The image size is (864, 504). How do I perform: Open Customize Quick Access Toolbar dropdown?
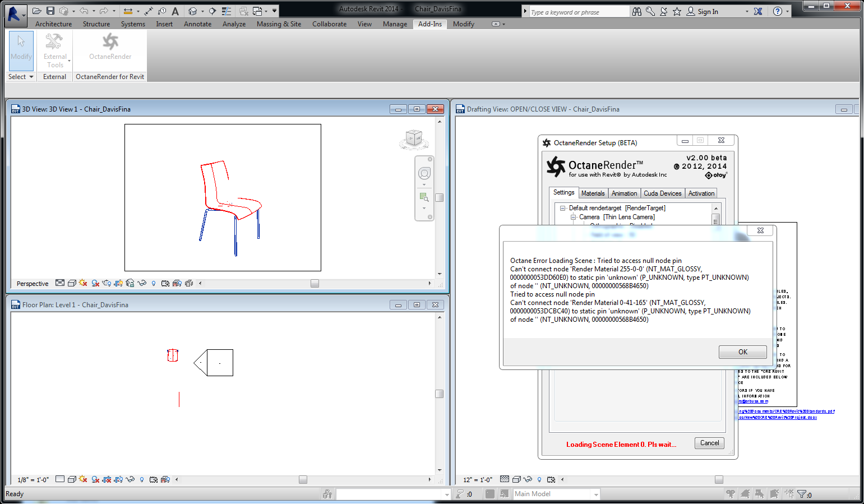tap(274, 11)
